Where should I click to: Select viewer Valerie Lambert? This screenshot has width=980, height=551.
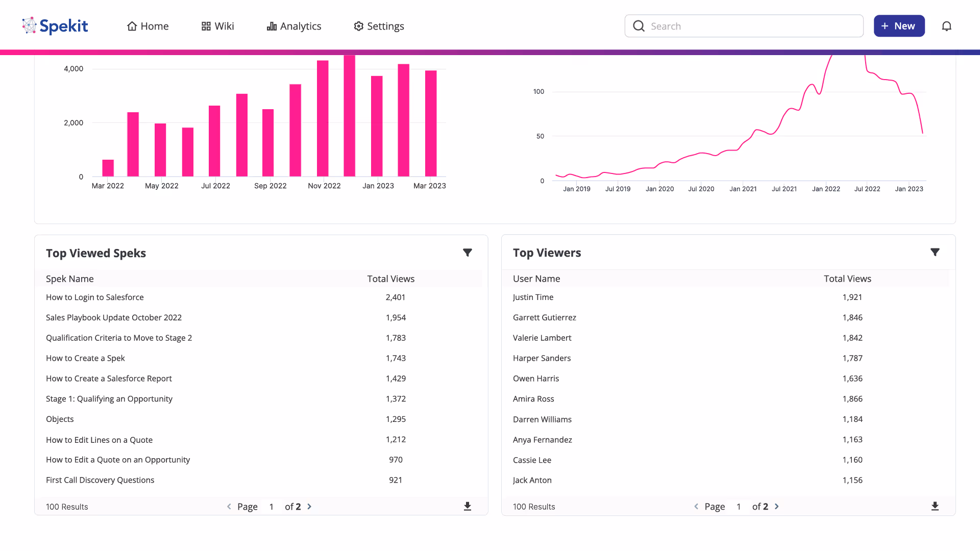click(x=542, y=338)
